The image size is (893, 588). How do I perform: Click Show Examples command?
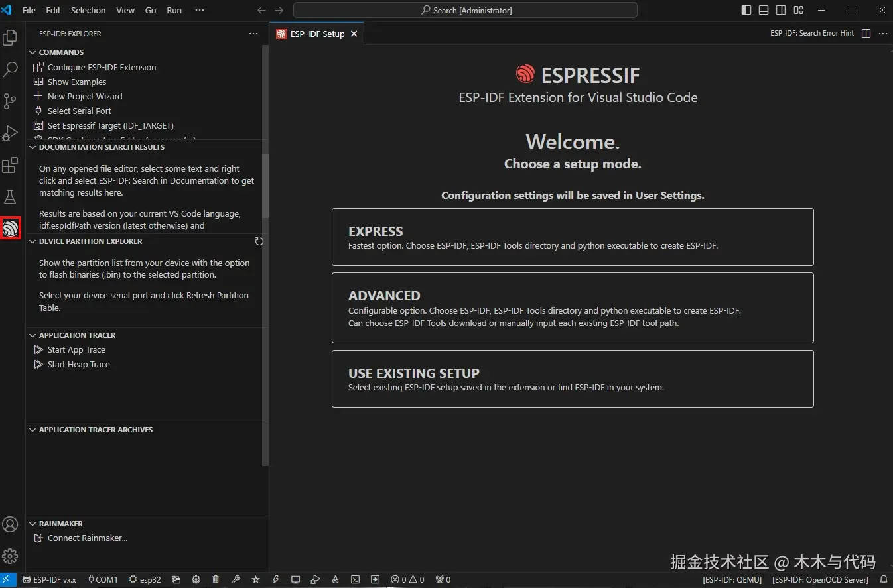coord(77,82)
